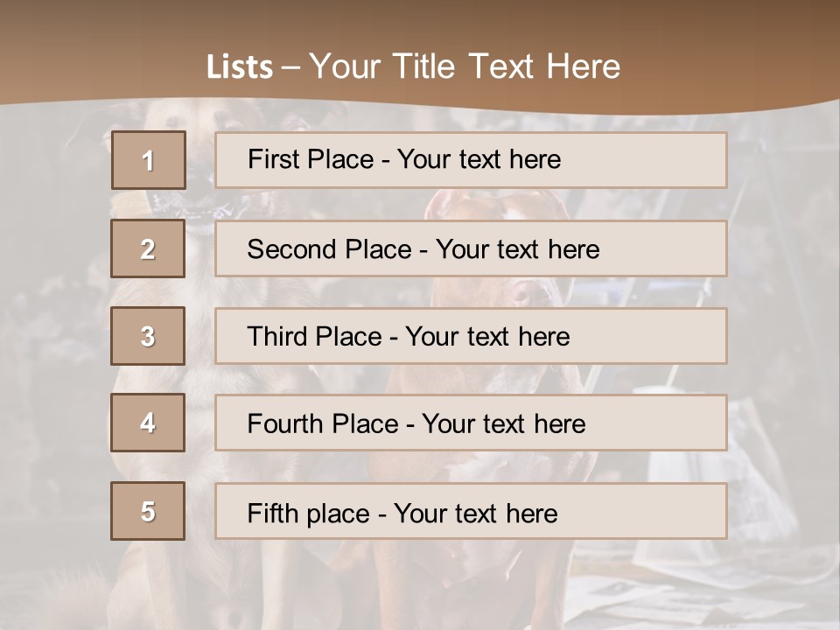Click the Third Place text box
The image size is (840, 630).
(x=471, y=336)
